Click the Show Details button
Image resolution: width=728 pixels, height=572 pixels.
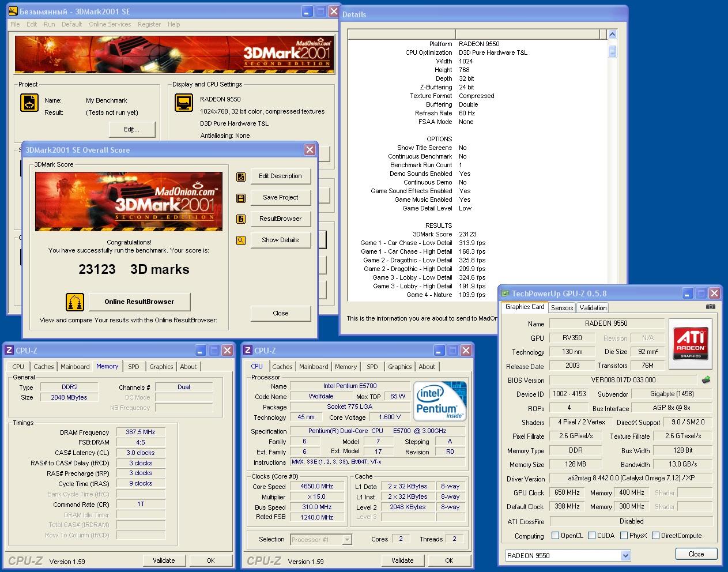tap(281, 240)
